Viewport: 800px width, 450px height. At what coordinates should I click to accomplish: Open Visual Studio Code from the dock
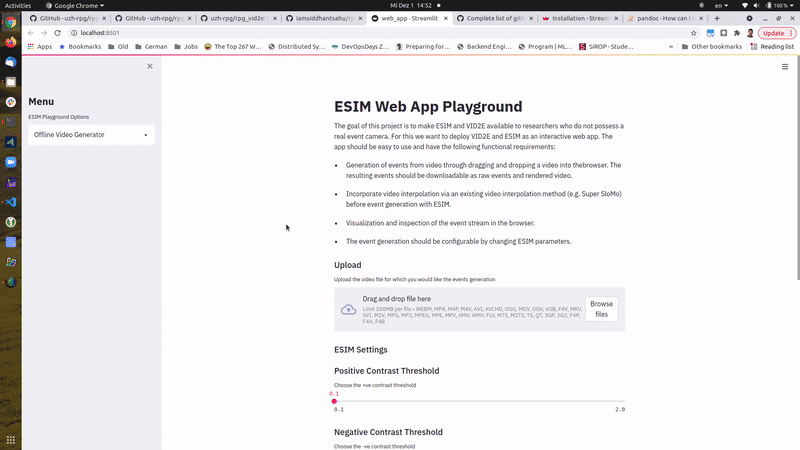coord(11,202)
